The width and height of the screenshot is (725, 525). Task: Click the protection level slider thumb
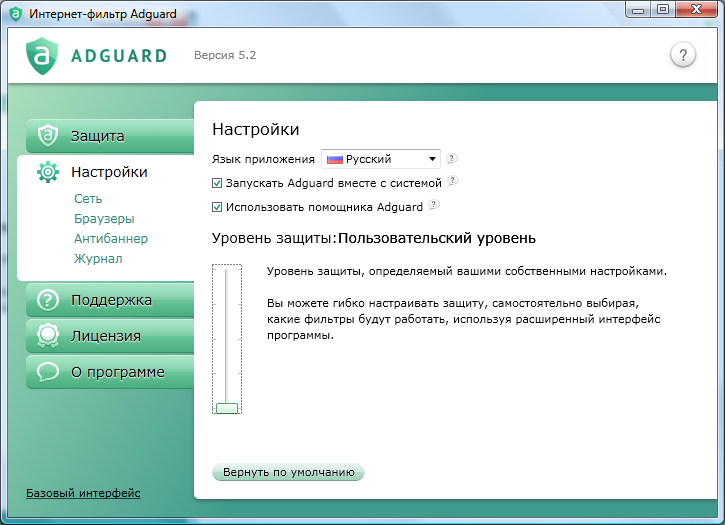pos(227,408)
